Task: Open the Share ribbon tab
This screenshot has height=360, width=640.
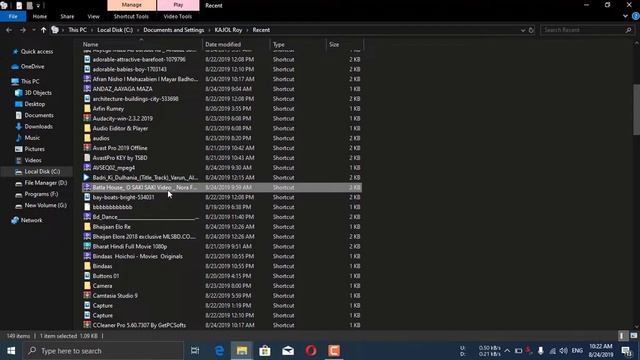Action: [67, 16]
